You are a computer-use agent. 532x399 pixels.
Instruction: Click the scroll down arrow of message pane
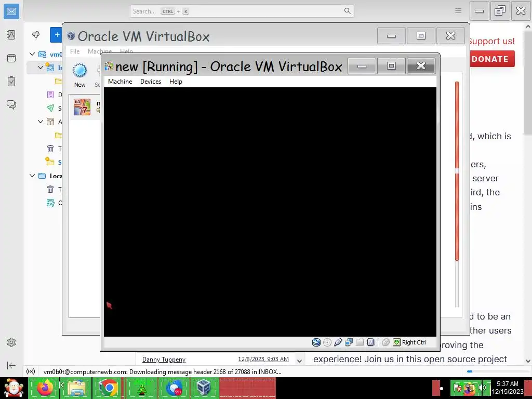click(528, 361)
